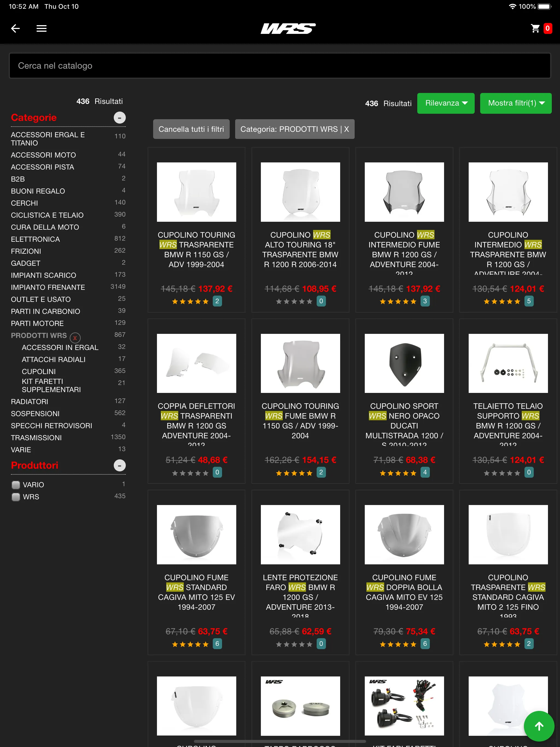Viewport: 560px width, 747px height.
Task: Collapse Categorie section with minus icon
Action: coord(119,118)
